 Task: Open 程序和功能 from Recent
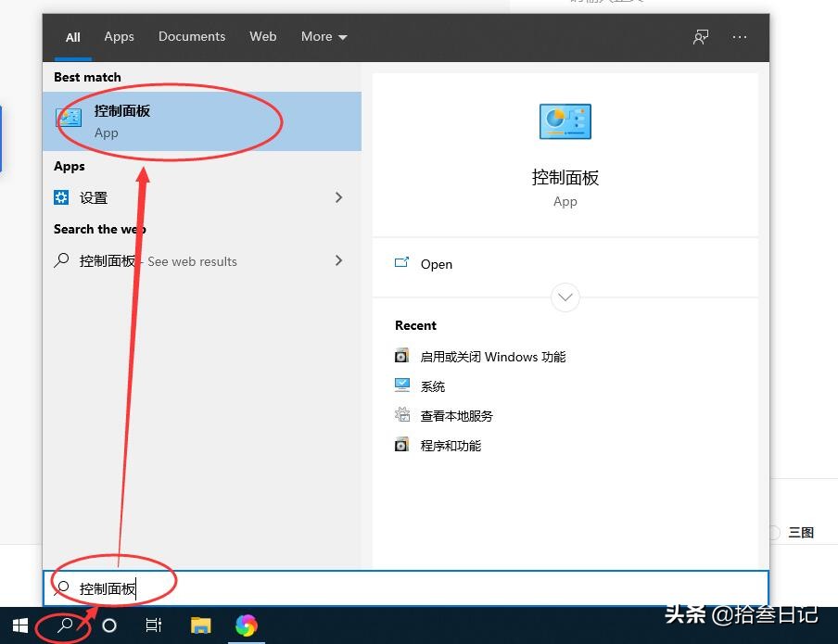pos(451,445)
